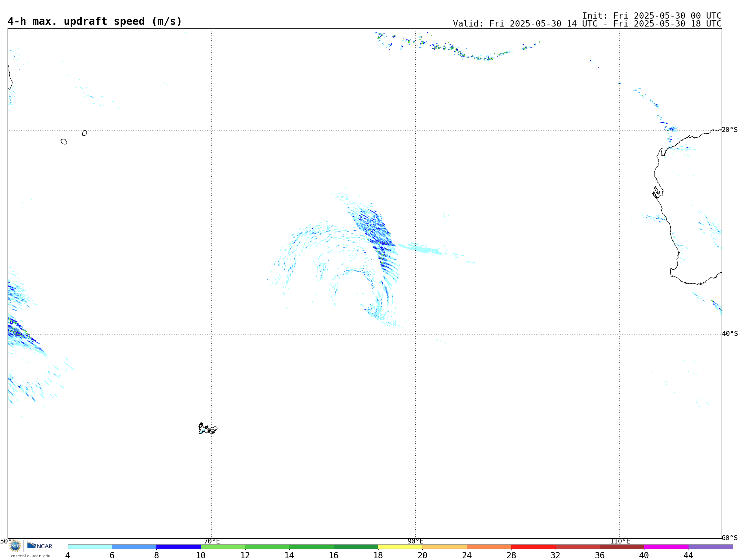744x560 pixels.
Task: Click the colorbar tick label 20
Action: pyautogui.click(x=423, y=556)
